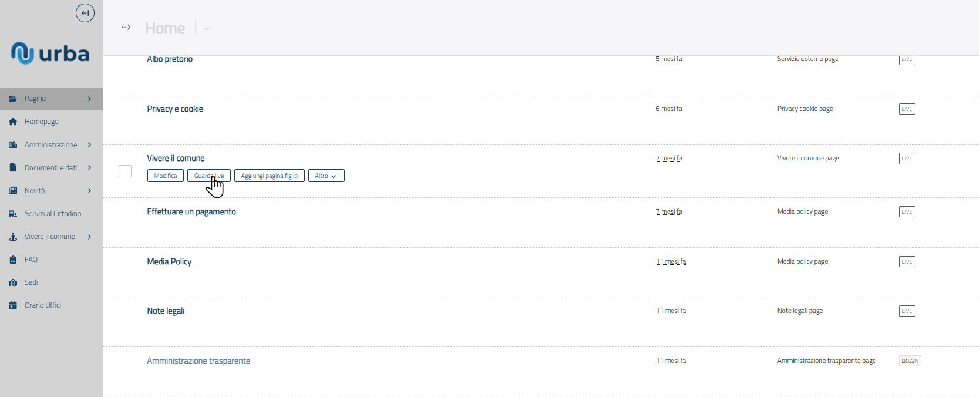This screenshot has height=397, width=980.
Task: Collapse the sidebar with the arrow icon
Action: (85, 13)
